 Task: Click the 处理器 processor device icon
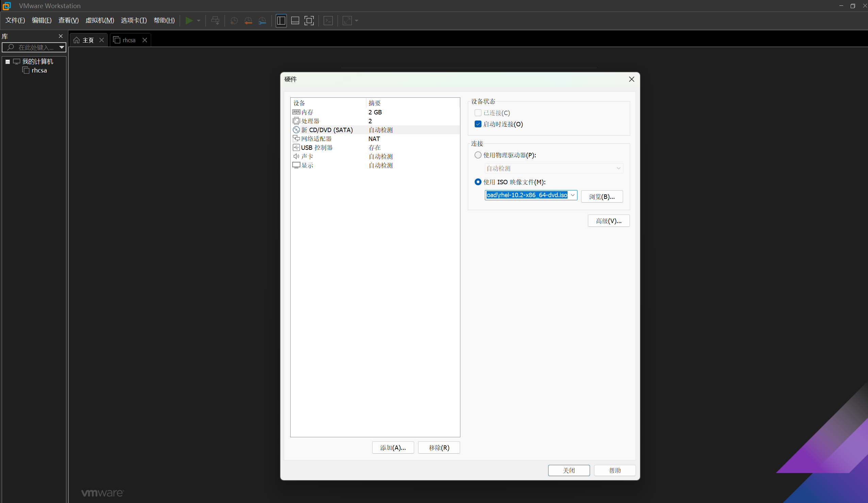click(x=296, y=121)
